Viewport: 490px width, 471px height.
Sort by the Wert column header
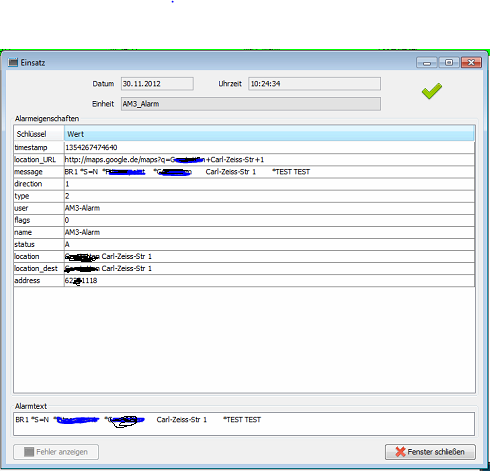(x=269, y=134)
